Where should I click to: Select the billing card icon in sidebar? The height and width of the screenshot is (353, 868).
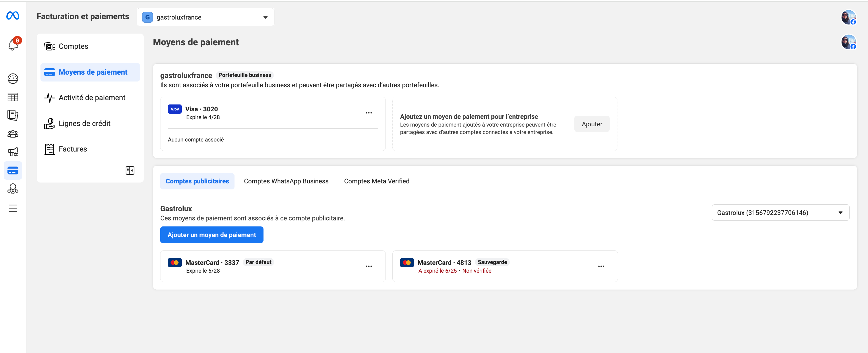(13, 171)
